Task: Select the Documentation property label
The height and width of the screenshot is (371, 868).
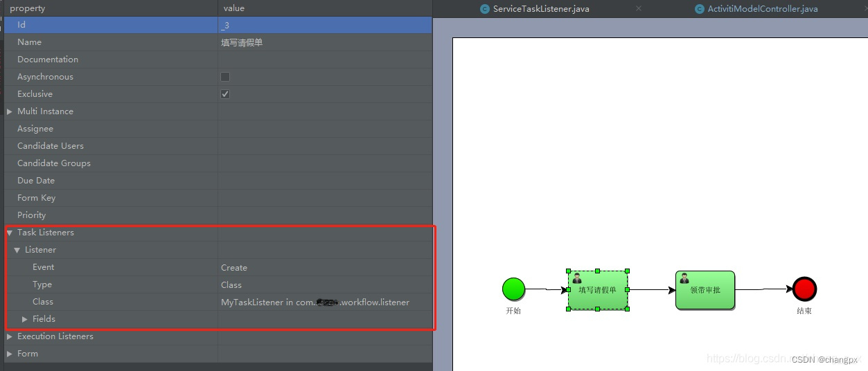Action: [48, 60]
